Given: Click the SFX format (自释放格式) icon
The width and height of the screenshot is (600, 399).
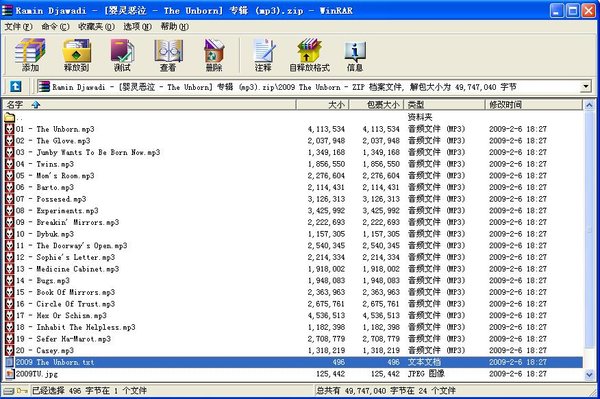Looking at the screenshot, I should click(309, 55).
